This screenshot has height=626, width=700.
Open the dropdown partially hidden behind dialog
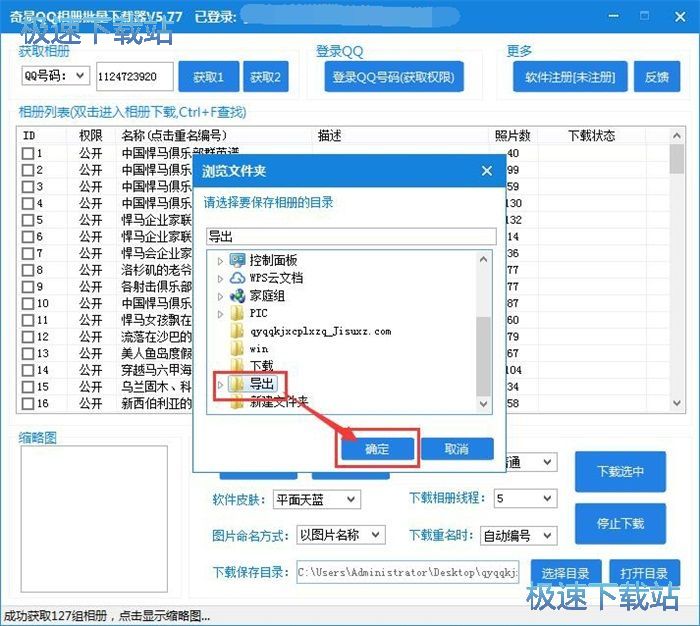click(x=547, y=462)
